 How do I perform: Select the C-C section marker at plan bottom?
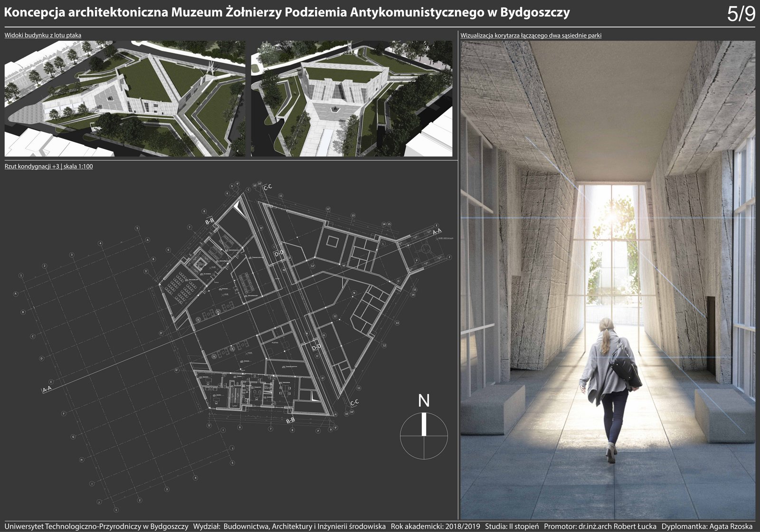click(354, 403)
